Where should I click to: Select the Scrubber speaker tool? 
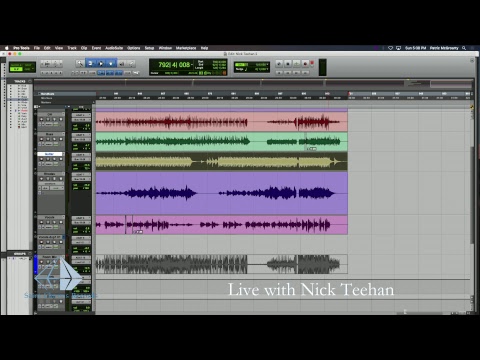pyautogui.click(x=122, y=63)
